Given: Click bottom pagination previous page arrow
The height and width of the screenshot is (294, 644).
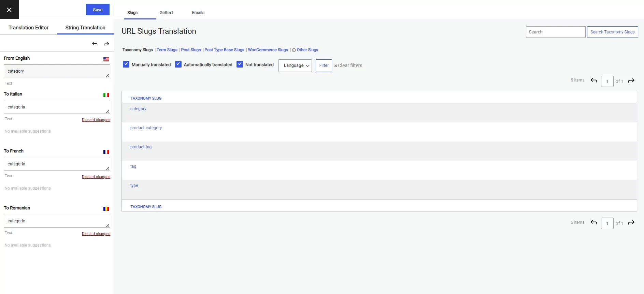Looking at the screenshot, I should (x=594, y=223).
